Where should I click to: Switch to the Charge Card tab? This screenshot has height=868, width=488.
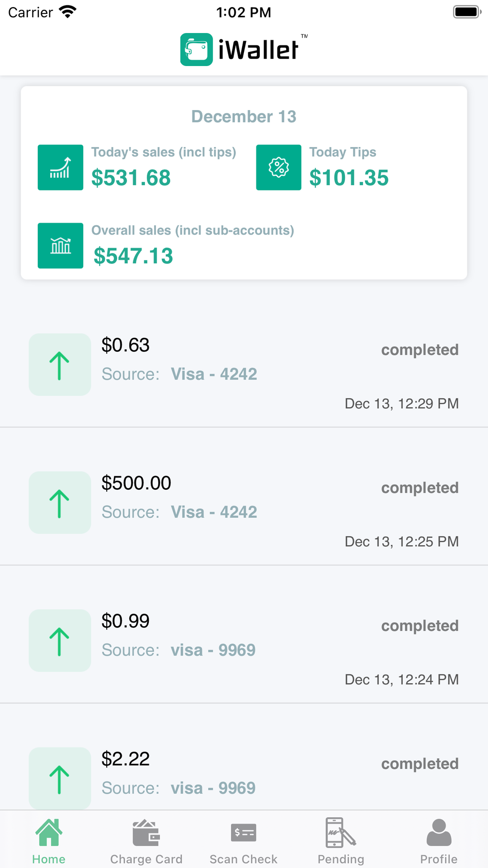point(146,841)
